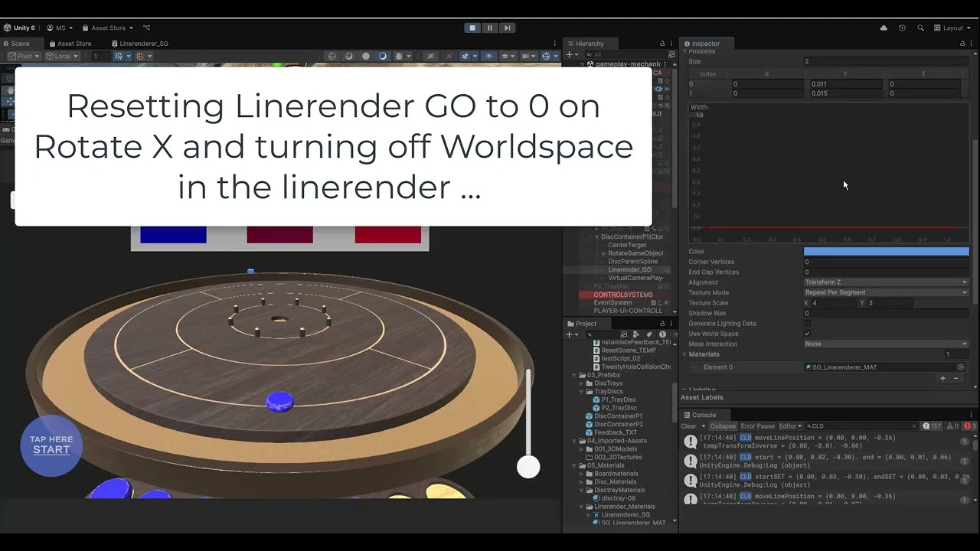This screenshot has height=551, width=980.
Task: Click the Pause button at the top
Action: tap(489, 27)
